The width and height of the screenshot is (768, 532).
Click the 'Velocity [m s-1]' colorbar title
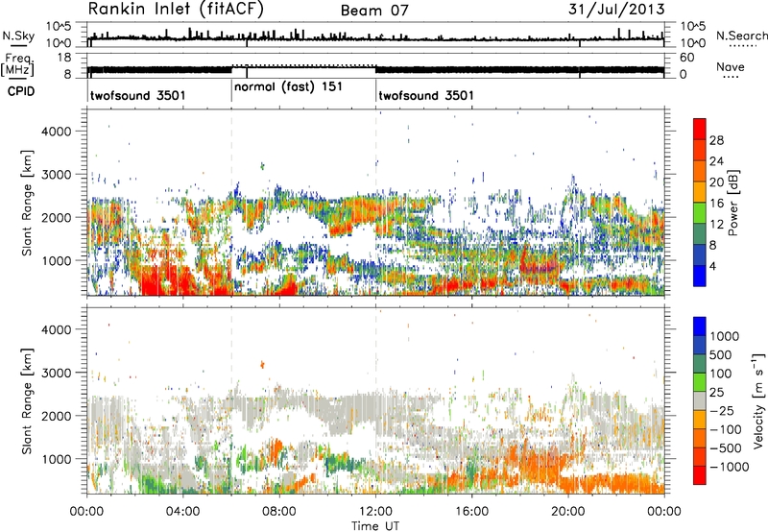(x=758, y=400)
